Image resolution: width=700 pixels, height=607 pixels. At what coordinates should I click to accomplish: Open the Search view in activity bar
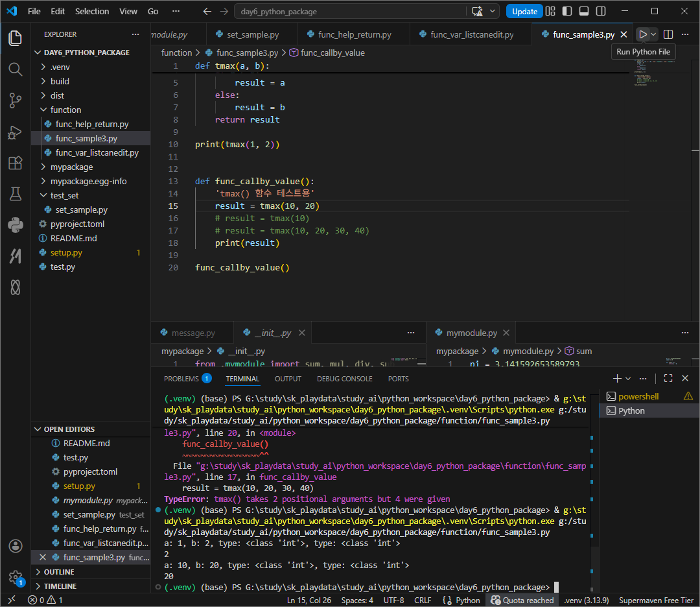click(x=15, y=69)
